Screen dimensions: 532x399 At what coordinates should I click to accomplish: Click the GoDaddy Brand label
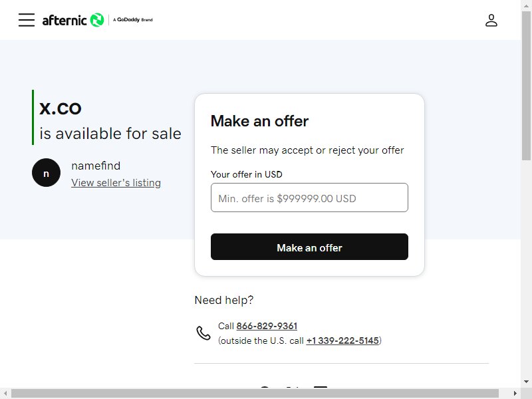(x=133, y=20)
